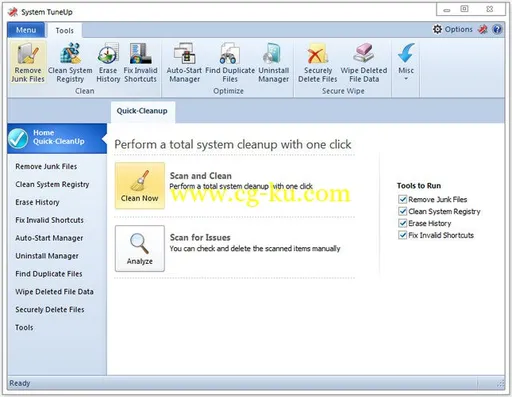Launch Find Duplicate Files from ribbon
The image size is (512, 397).
coord(230,62)
